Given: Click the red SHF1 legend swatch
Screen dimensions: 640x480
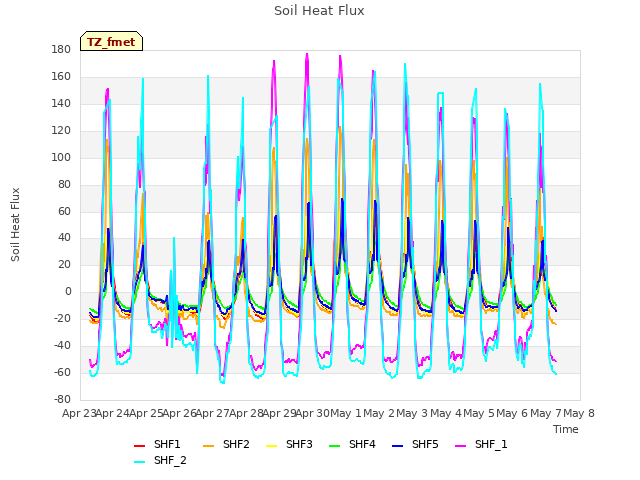Looking at the screenshot, I should click(140, 446).
